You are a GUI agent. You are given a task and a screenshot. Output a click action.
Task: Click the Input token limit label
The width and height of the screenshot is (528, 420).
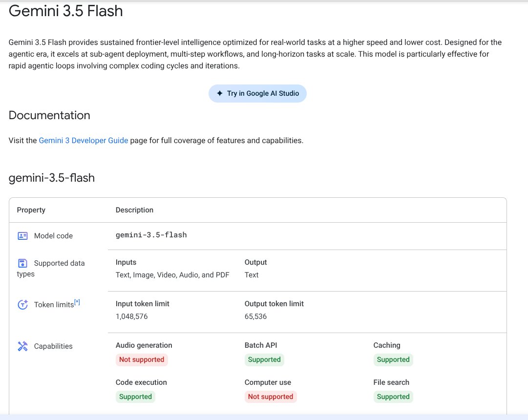(x=143, y=304)
